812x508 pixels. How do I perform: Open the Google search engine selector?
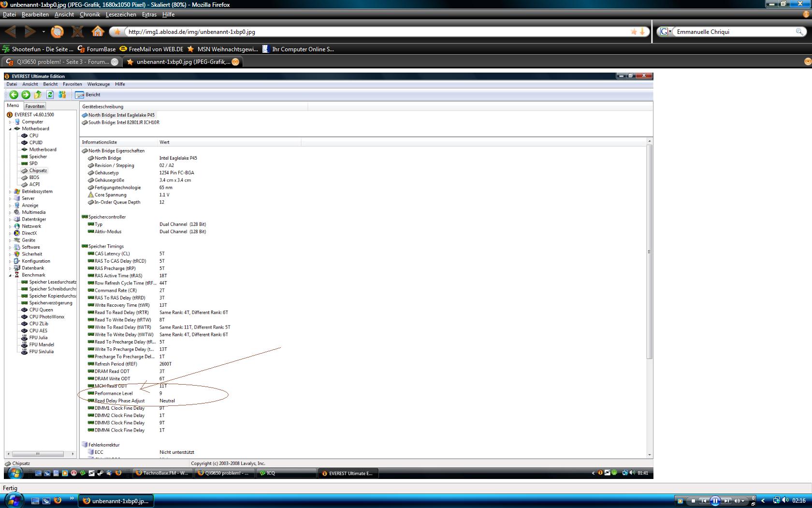[666, 32]
